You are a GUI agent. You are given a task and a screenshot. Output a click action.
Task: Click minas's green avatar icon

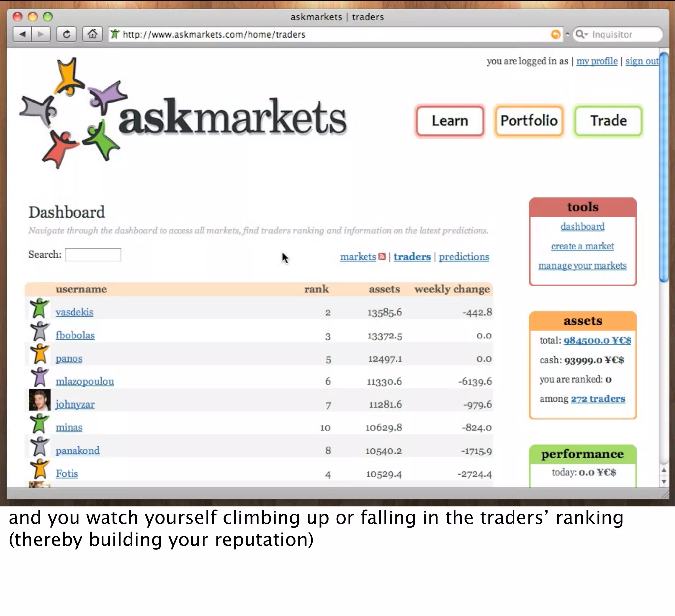click(x=40, y=423)
